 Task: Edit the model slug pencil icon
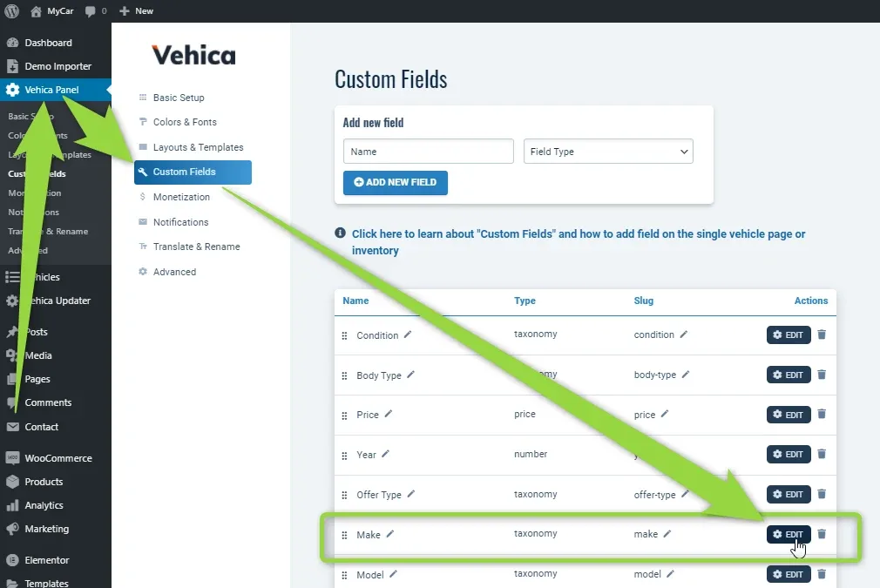[x=671, y=573]
